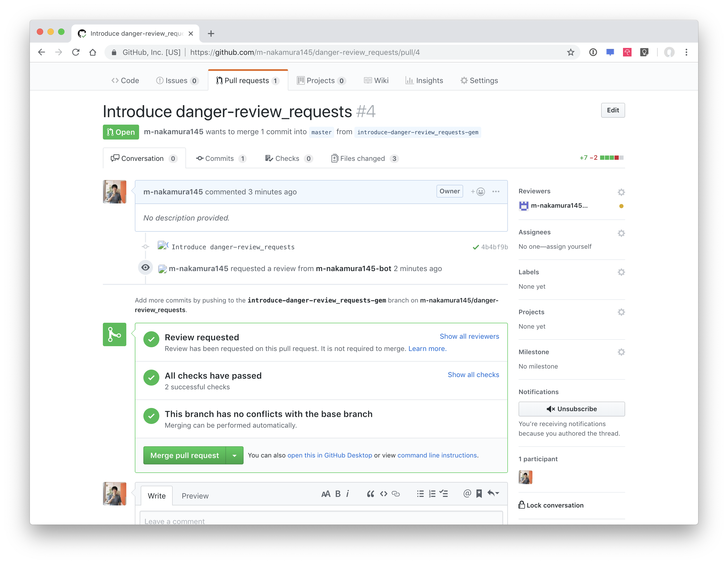The image size is (728, 564).
Task: Expand the merge method dropdown arrow
Action: tap(234, 455)
